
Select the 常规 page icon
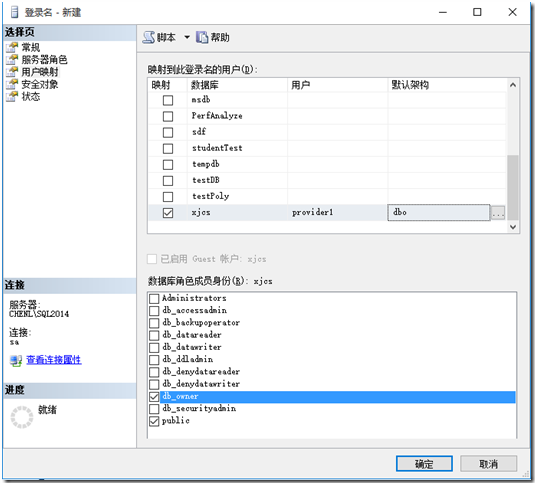[12, 47]
